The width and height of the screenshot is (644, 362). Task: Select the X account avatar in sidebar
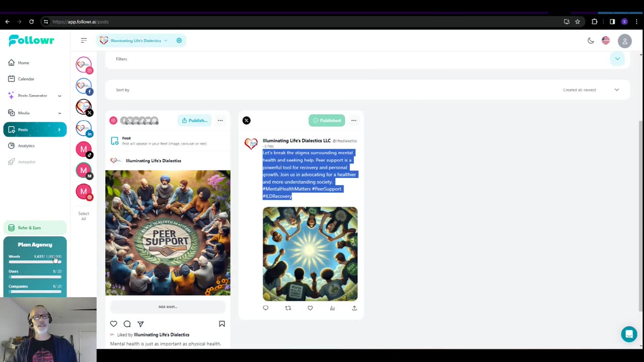click(x=84, y=107)
